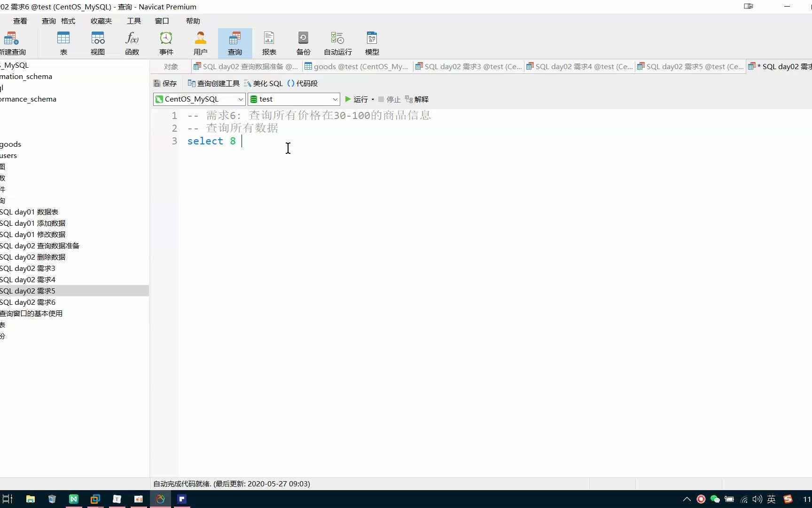The width and height of the screenshot is (812, 508).
Task: Select SQL day02 需求6 in the sidebar
Action: pos(28,302)
